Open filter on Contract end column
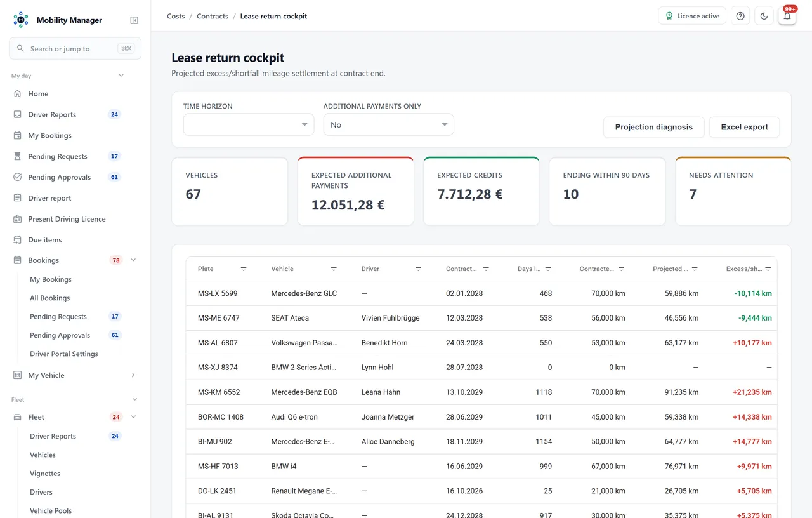812x518 pixels. pyautogui.click(x=486, y=269)
